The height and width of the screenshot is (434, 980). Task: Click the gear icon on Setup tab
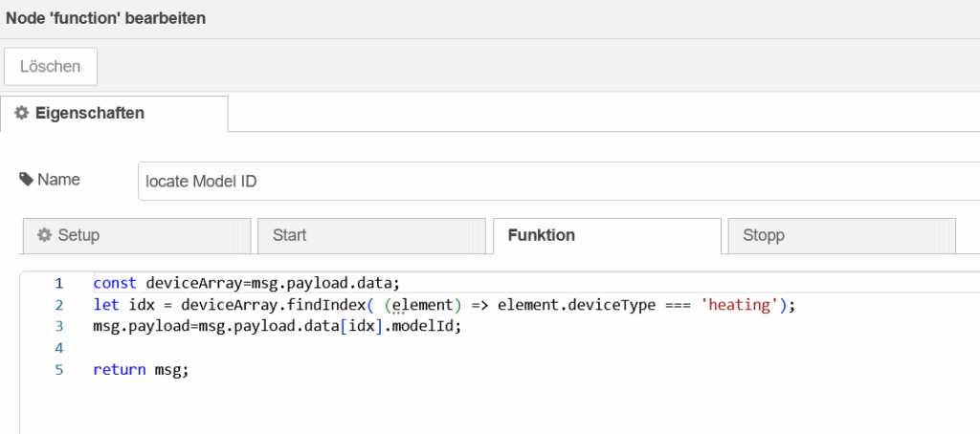click(x=44, y=235)
